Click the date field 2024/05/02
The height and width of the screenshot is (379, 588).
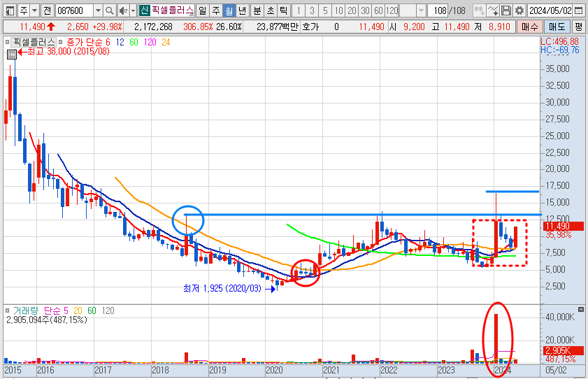tap(550, 10)
